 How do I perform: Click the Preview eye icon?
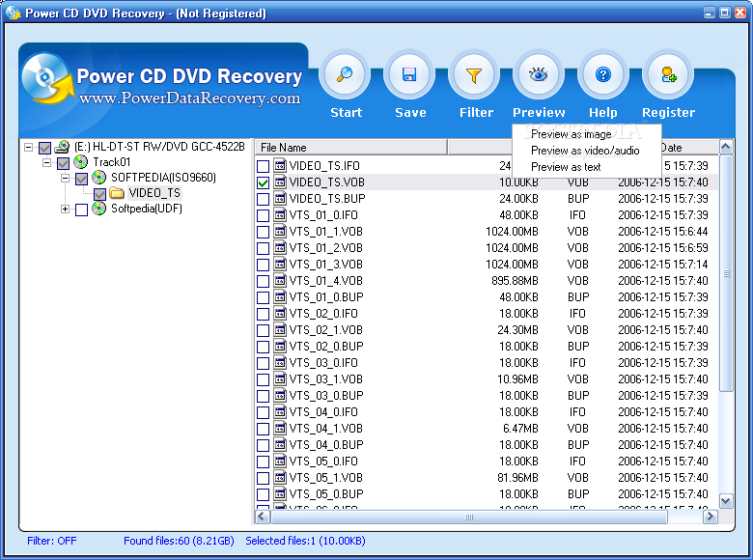pos(539,75)
